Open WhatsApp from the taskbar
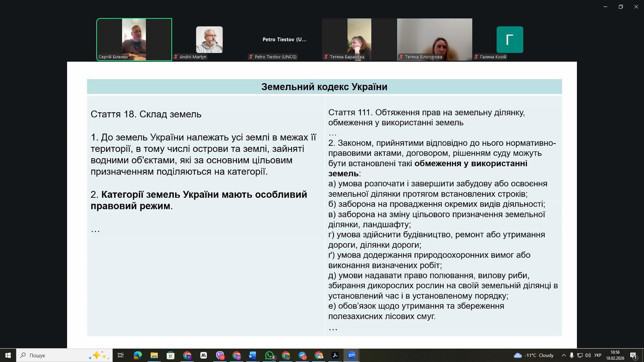Screen dimensions: 644x362 pyautogui.click(x=269, y=355)
